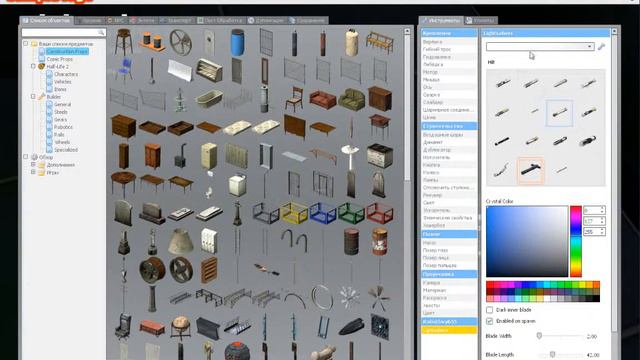Click the wrench icon beside preset dropdown
The height and width of the screenshot is (360, 640).
click(x=601, y=47)
